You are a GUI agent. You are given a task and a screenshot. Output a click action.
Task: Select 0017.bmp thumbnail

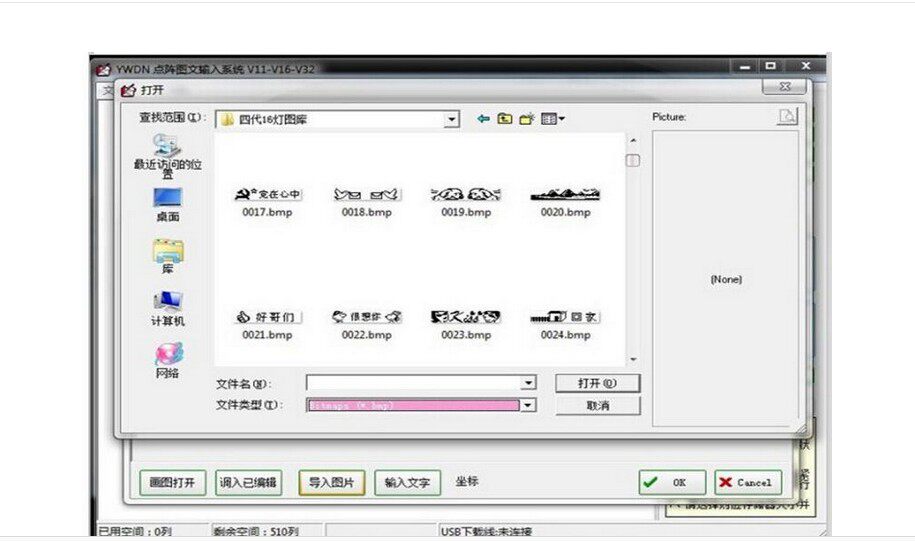[x=268, y=194]
